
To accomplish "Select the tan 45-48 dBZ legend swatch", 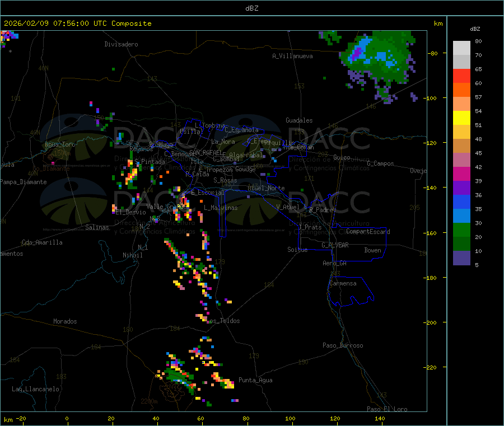I will 461,146.
